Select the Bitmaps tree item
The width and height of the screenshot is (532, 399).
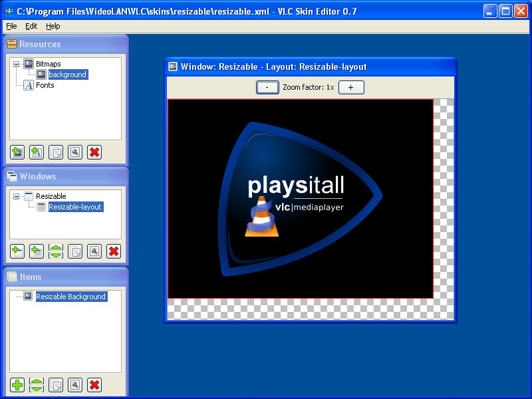(x=48, y=64)
